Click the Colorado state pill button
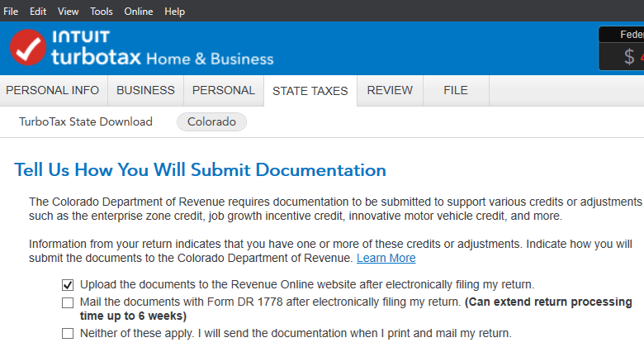This screenshot has width=644, height=352. click(211, 121)
